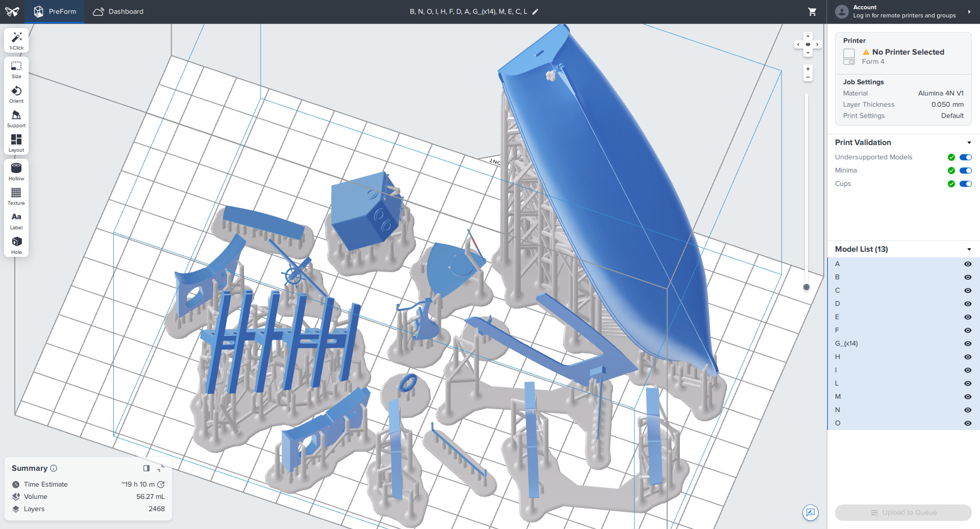This screenshot has height=529, width=980.
Task: Toggle Undersupported Models validation switch
Action: 966,157
